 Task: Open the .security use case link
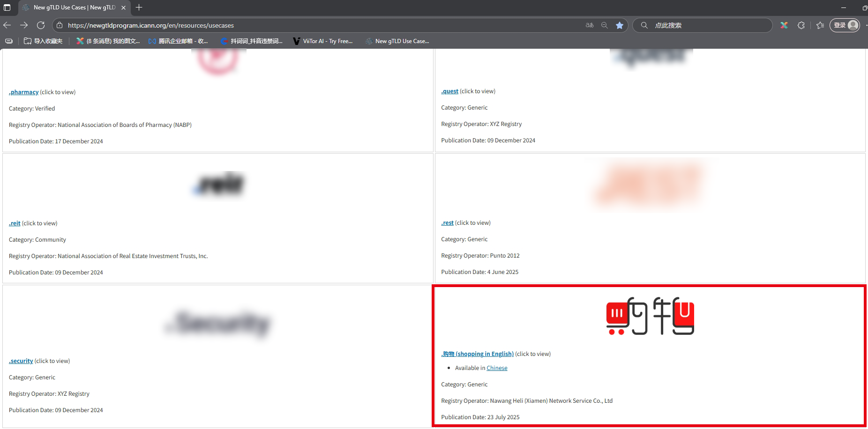[21, 361]
